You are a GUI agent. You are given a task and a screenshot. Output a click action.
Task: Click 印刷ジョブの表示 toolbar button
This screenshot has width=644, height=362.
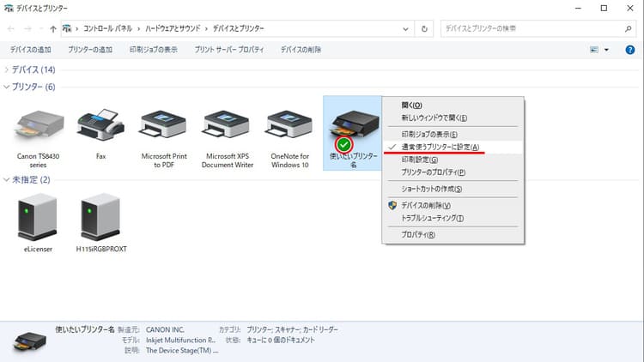coord(153,50)
